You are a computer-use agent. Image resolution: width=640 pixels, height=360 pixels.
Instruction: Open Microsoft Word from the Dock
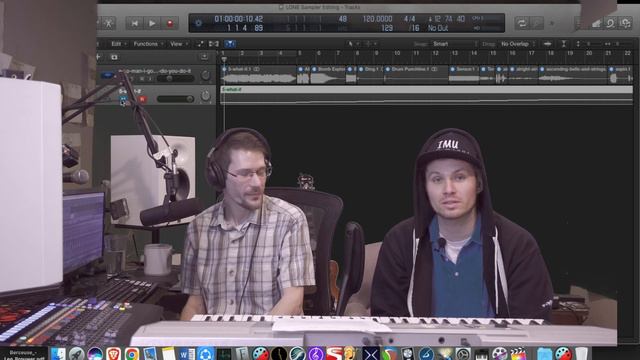click(187, 354)
